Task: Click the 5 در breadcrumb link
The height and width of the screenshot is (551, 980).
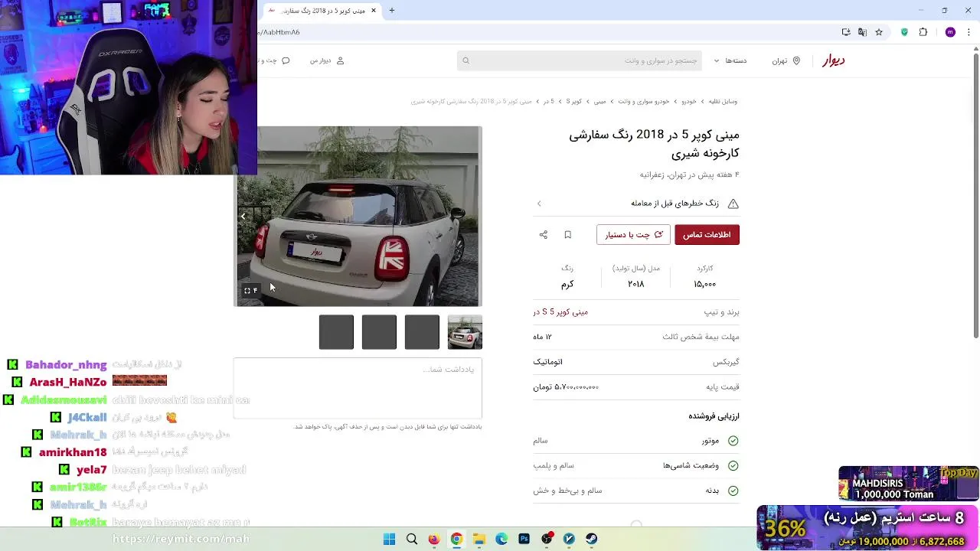Action: (x=548, y=101)
